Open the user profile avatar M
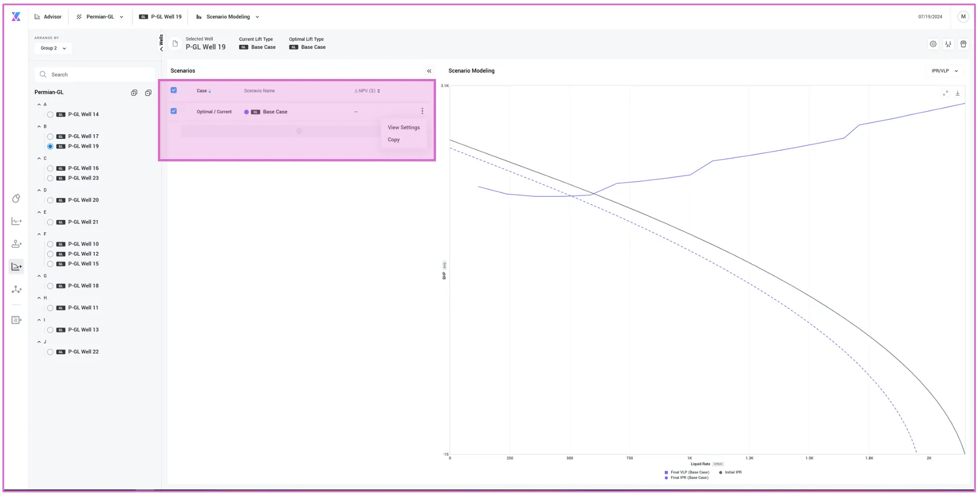The height and width of the screenshot is (497, 980). (963, 17)
